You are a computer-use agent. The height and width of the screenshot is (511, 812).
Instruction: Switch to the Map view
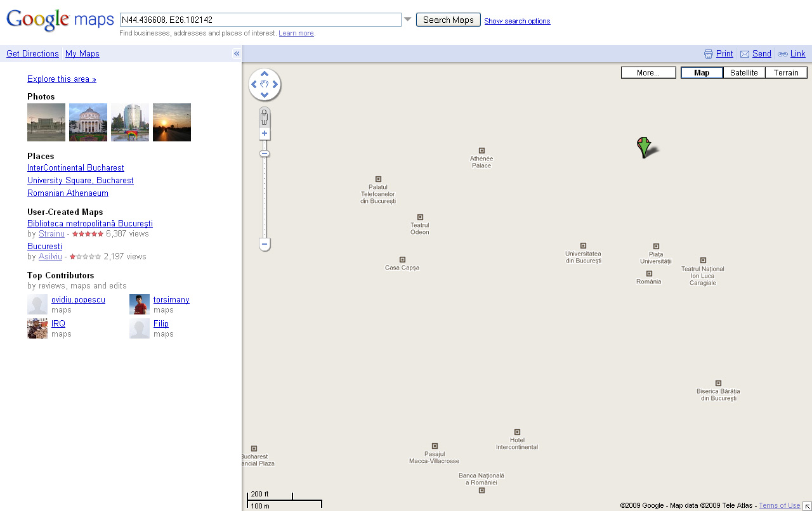(702, 72)
